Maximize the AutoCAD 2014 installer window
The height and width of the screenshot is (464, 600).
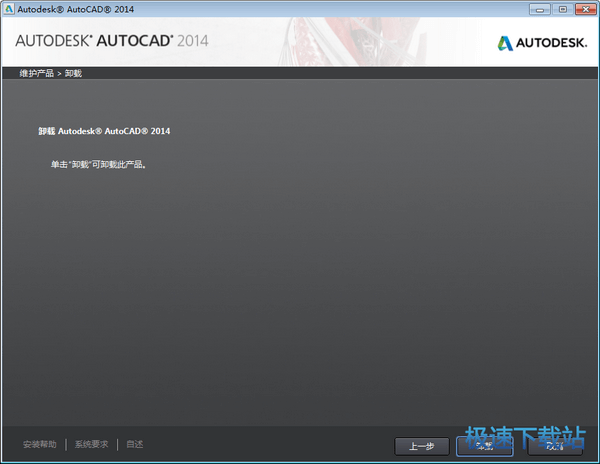tap(563, 9)
